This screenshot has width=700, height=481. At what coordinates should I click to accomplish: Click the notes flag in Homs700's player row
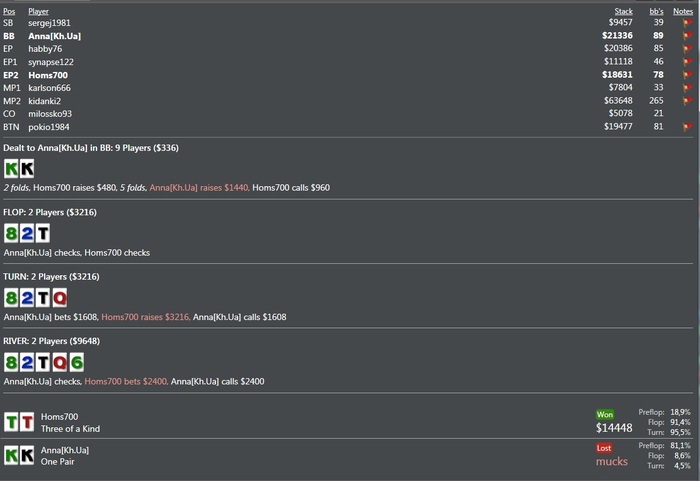687,74
